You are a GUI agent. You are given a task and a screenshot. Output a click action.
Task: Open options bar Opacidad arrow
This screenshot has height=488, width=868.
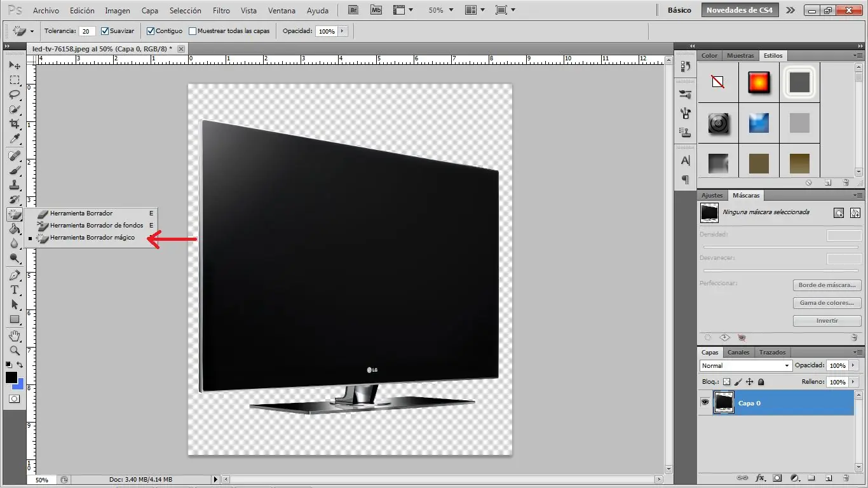[x=342, y=30]
